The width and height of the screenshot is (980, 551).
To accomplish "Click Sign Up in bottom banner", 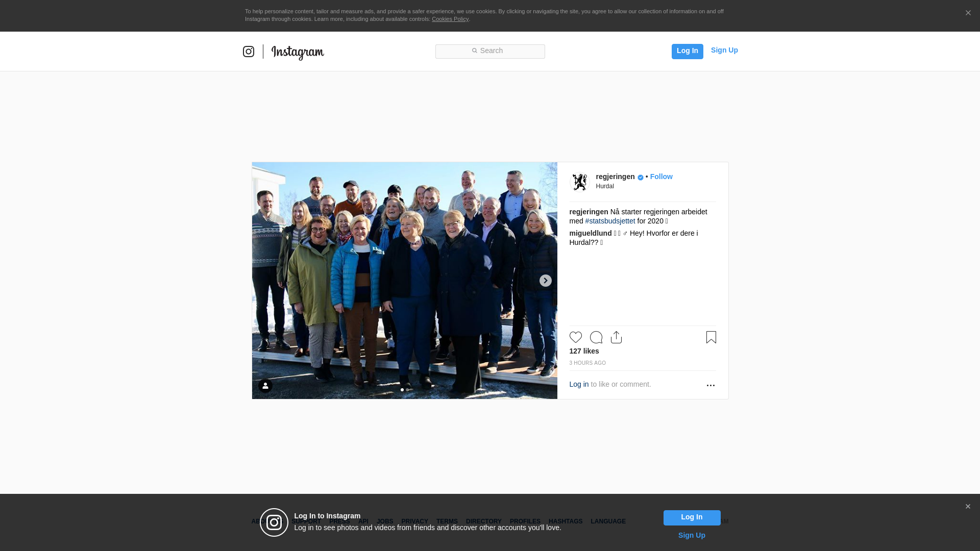I will (692, 535).
